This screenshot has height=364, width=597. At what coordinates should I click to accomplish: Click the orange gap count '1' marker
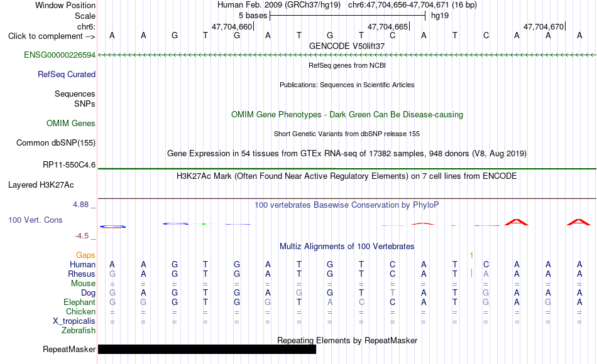(x=471, y=255)
